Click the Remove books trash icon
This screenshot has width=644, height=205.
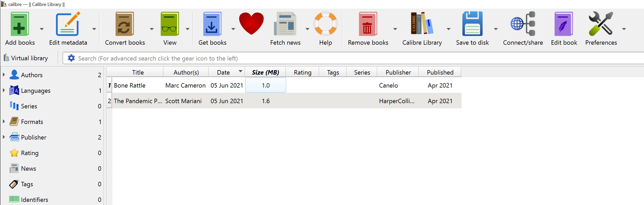[x=368, y=24]
